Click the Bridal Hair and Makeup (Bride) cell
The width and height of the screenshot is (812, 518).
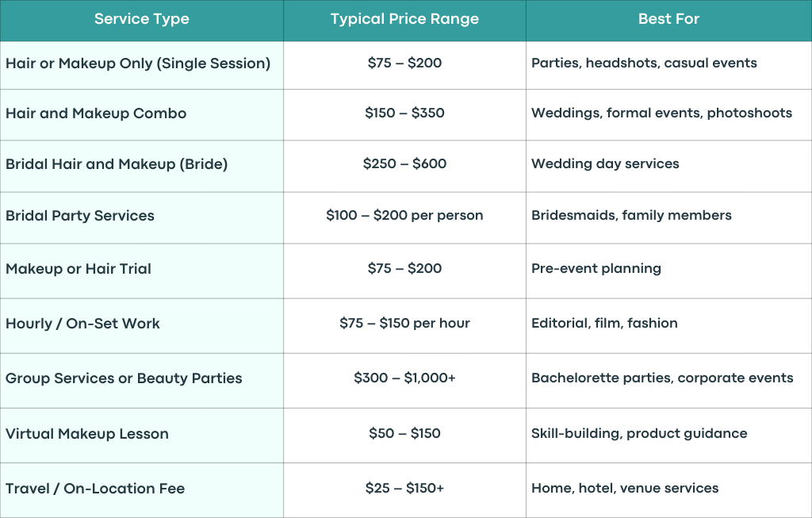click(x=141, y=165)
